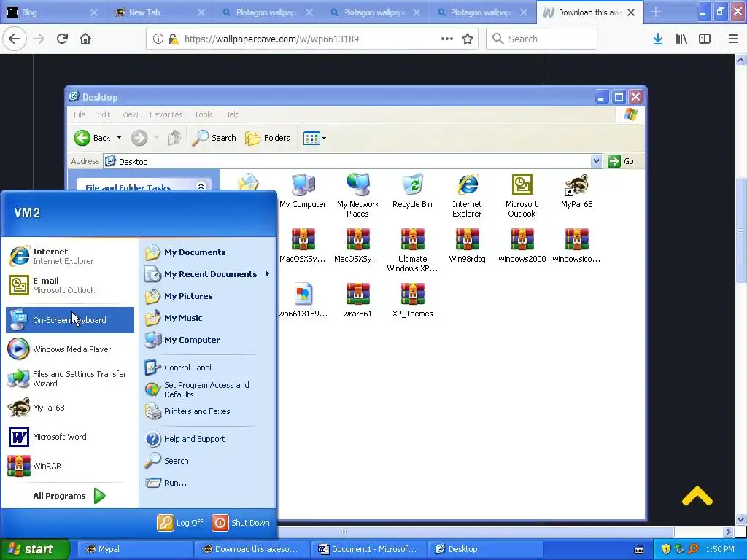Click the page horizontal scrollbar
The height and width of the screenshot is (560, 747).
point(476,532)
